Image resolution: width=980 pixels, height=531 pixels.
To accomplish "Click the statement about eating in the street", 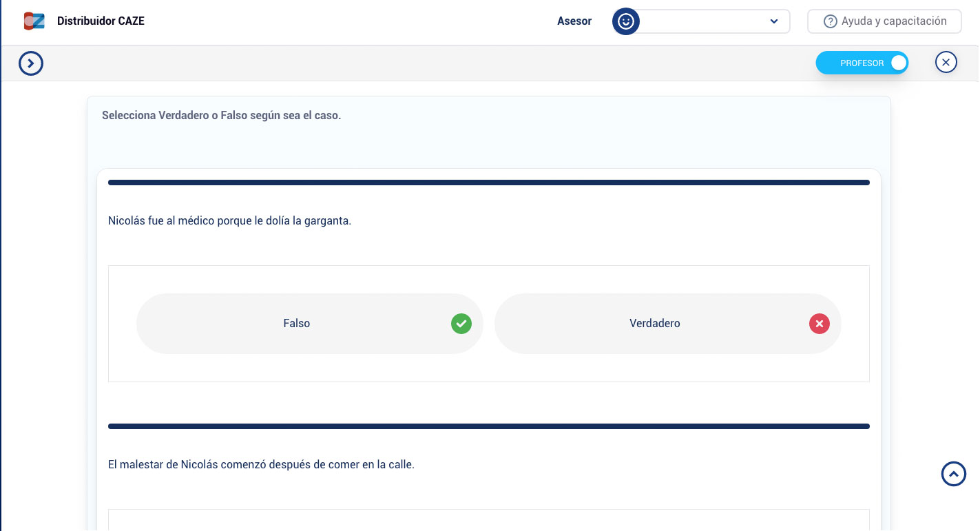I will 261,465.
